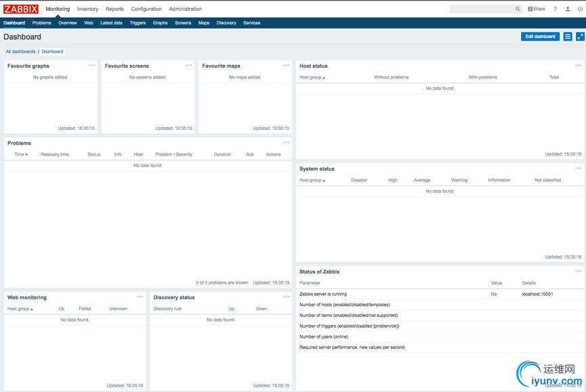
Task: Sort Host status by Host group
Action: click(312, 77)
